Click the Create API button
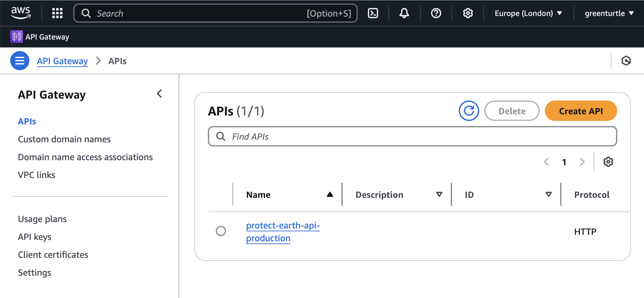Screen dimensions: 644x298 tap(581, 111)
